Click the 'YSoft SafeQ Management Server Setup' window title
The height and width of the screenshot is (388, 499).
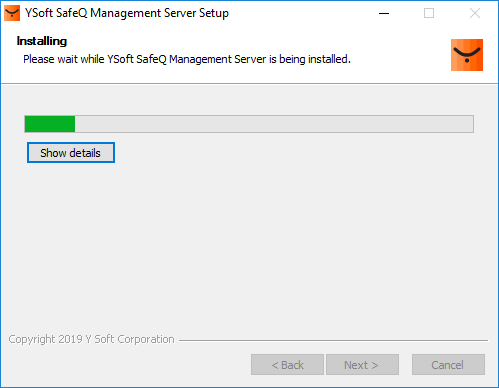(127, 13)
